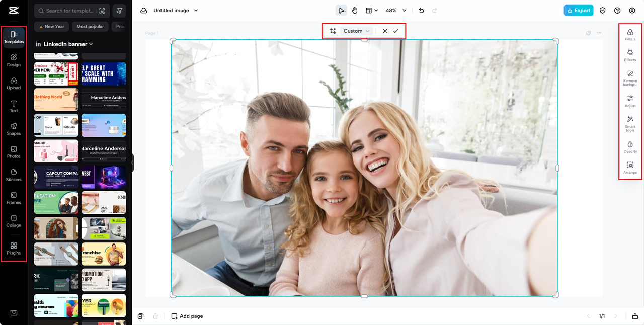Viewport: 644px width, 325px height.
Task: Click the image search camera icon
Action: coord(102,11)
